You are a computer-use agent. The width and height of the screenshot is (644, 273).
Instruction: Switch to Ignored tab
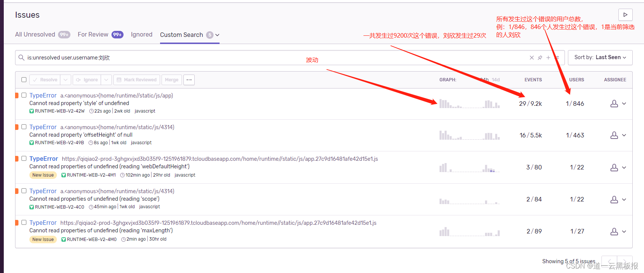point(142,35)
